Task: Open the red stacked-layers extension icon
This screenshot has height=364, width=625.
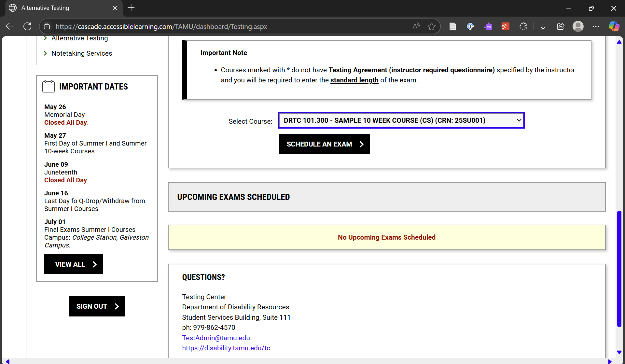Action: point(505,26)
